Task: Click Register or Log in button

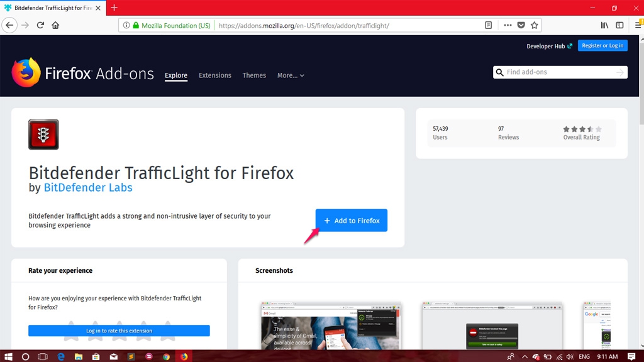Action: (602, 45)
